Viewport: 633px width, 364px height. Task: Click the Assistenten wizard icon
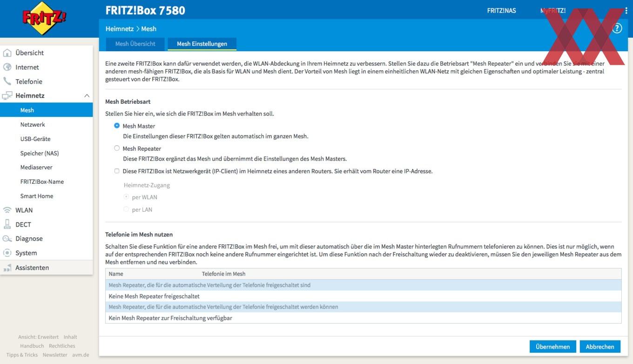coord(7,268)
